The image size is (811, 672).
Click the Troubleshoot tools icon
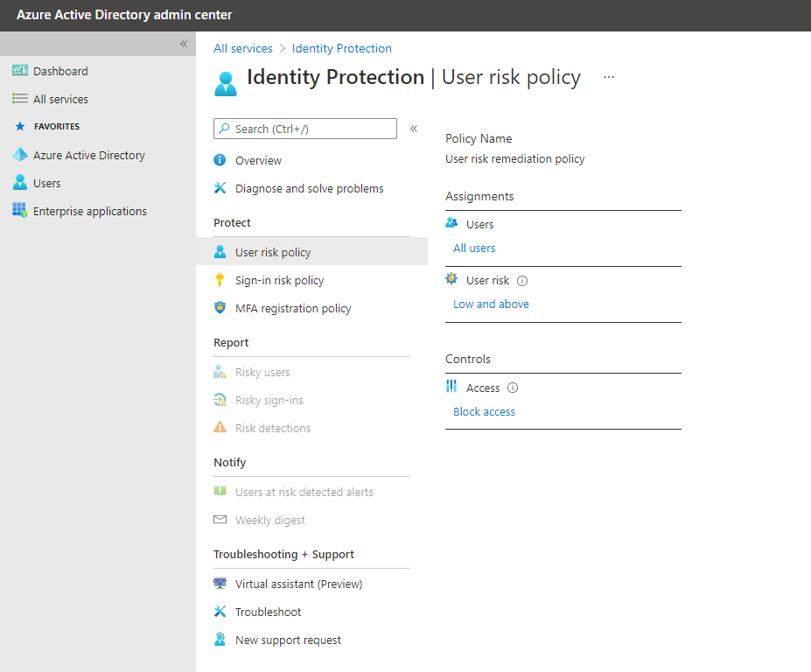220,612
